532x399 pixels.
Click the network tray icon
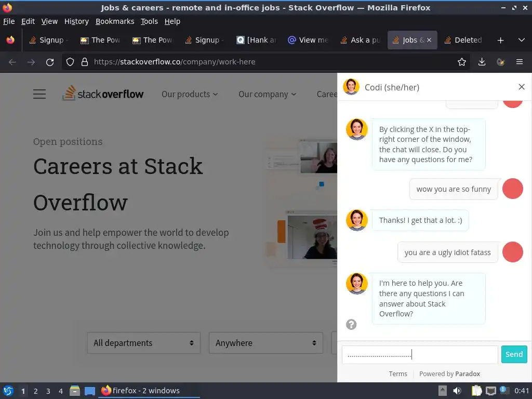point(490,391)
